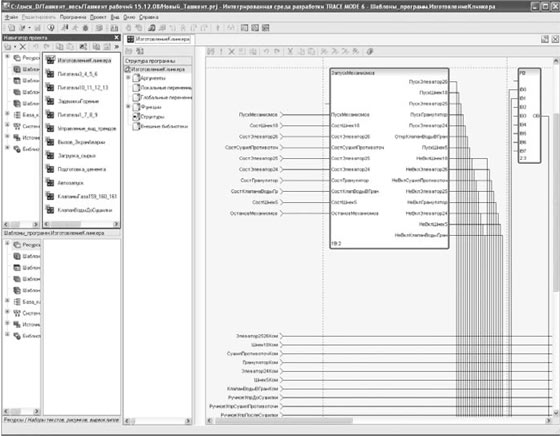Viewport: 560px width, 436px height.
Task: Click the redo icon in navigator toolbar
Action: [x=46, y=46]
